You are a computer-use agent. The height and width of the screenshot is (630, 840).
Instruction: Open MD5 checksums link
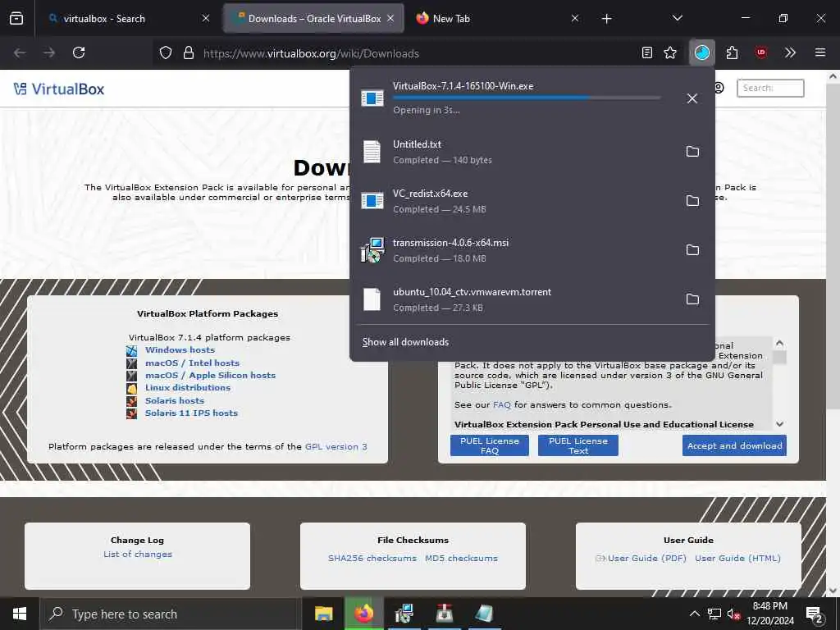pyautogui.click(x=461, y=558)
